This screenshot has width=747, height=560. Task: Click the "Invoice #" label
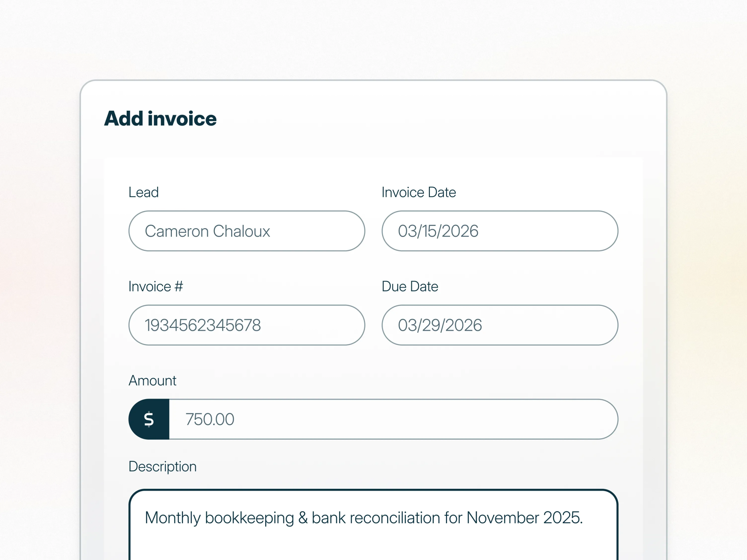coord(156,287)
